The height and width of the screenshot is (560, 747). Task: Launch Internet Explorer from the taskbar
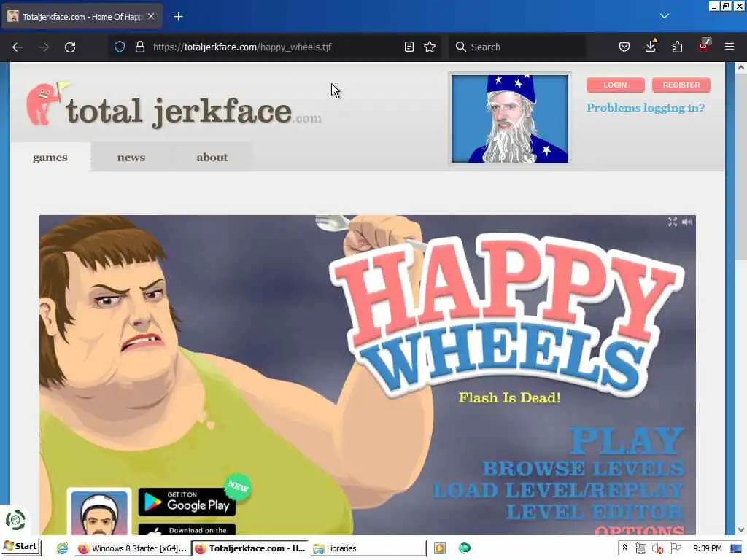click(62, 548)
